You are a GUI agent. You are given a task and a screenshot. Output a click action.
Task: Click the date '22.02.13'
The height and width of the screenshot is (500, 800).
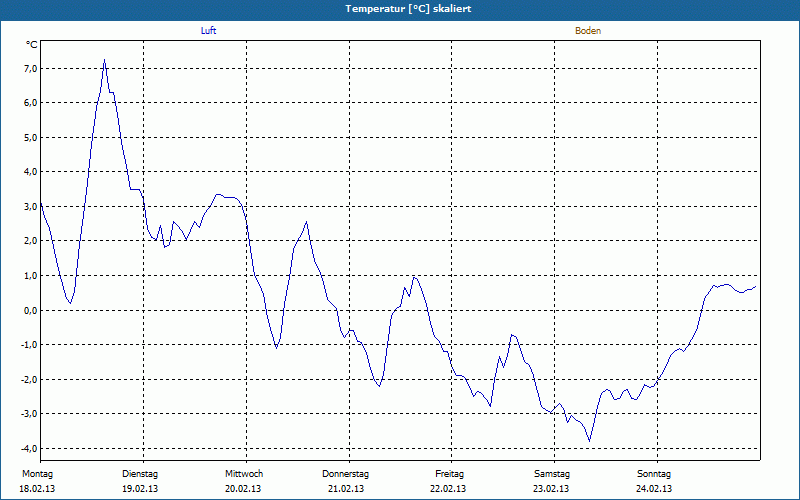(x=448, y=489)
